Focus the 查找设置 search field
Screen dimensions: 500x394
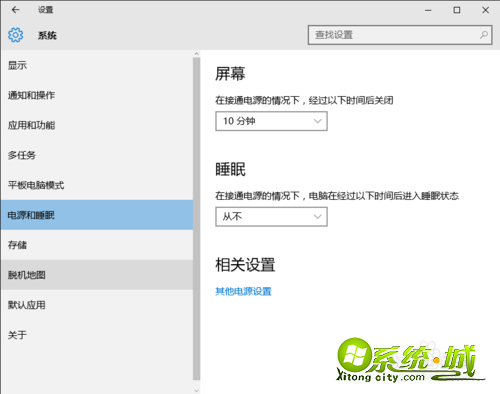400,35
